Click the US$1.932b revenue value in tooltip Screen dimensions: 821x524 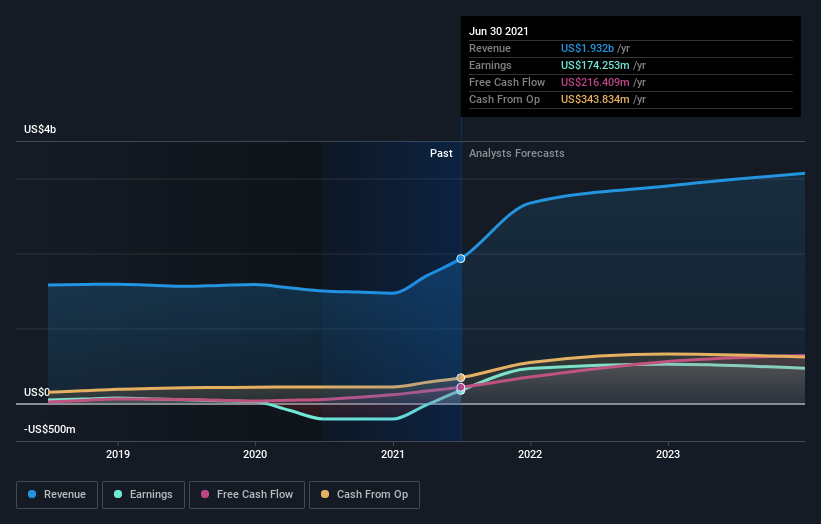coord(587,48)
